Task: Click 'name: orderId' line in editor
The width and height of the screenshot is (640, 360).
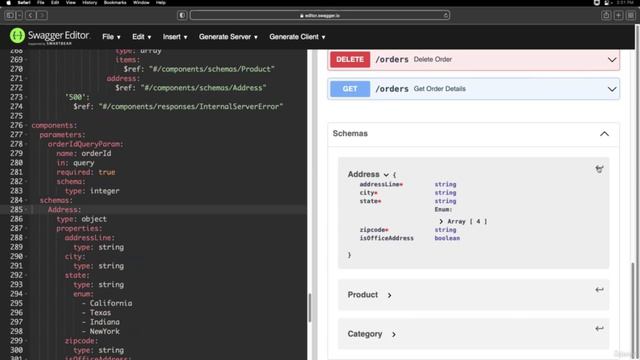Action: click(84, 153)
